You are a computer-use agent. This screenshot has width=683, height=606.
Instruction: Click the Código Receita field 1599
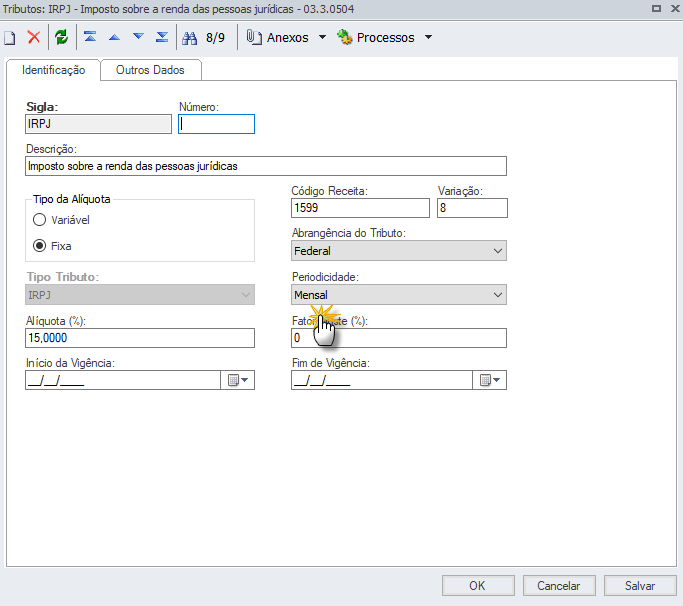[x=360, y=208]
